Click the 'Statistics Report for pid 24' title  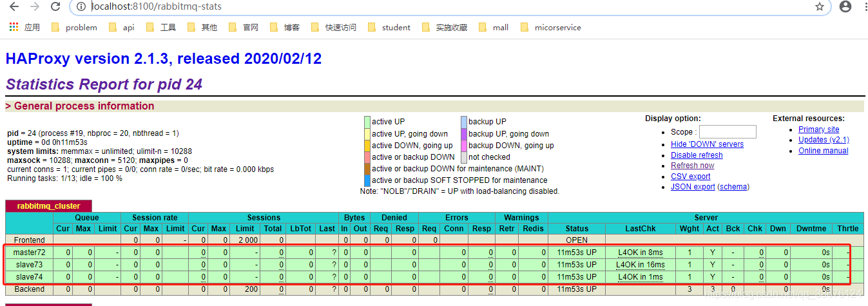click(x=104, y=84)
